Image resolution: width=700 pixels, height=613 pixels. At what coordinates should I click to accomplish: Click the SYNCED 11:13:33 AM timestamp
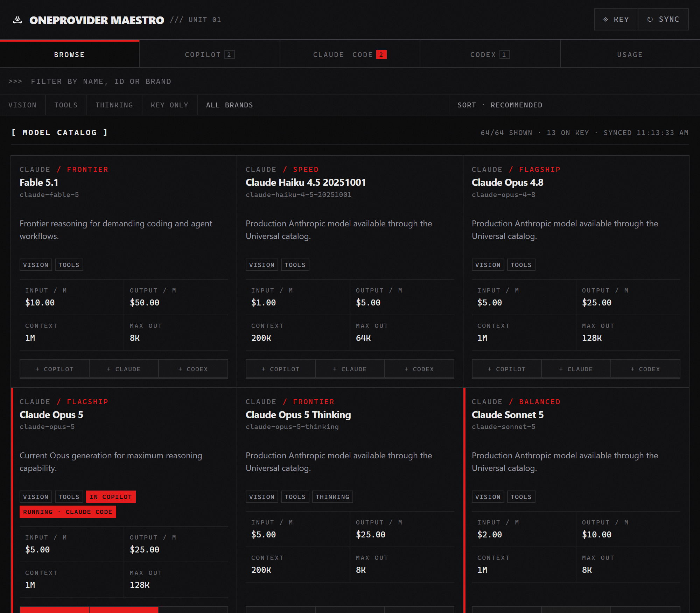(x=646, y=133)
